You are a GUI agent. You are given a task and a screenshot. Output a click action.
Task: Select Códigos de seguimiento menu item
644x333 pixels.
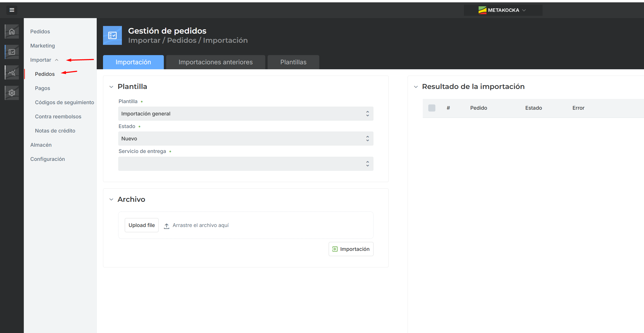point(64,102)
